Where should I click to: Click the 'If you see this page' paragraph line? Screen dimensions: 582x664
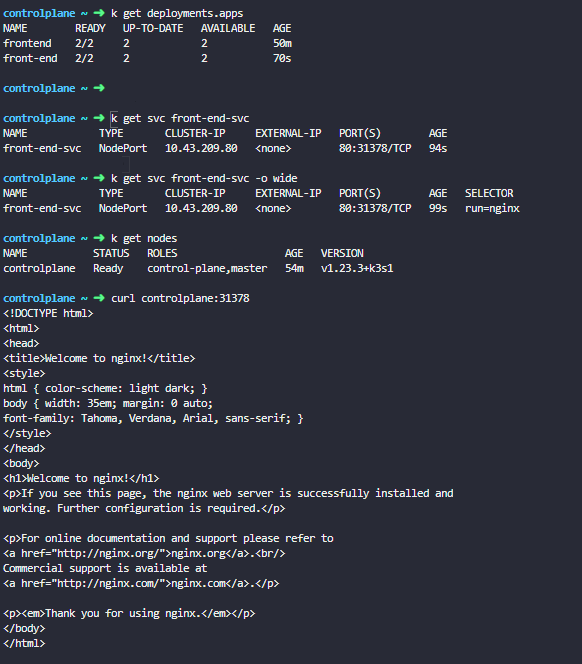[x=228, y=494]
